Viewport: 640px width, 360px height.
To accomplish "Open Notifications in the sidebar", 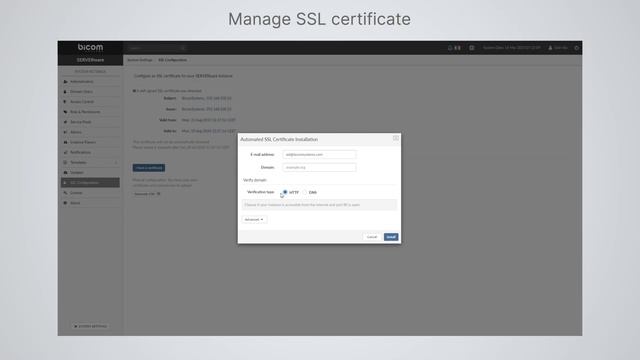I will coord(90,152).
